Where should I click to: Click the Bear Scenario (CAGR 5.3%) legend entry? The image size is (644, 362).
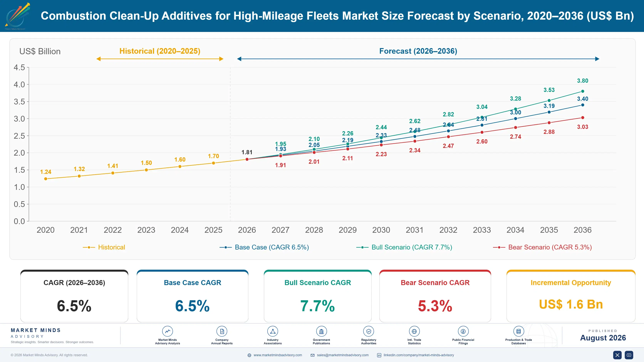pyautogui.click(x=543, y=247)
